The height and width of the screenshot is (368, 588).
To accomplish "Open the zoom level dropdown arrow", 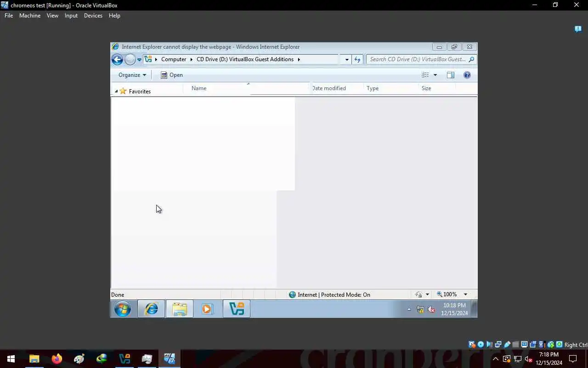I will coord(465,295).
